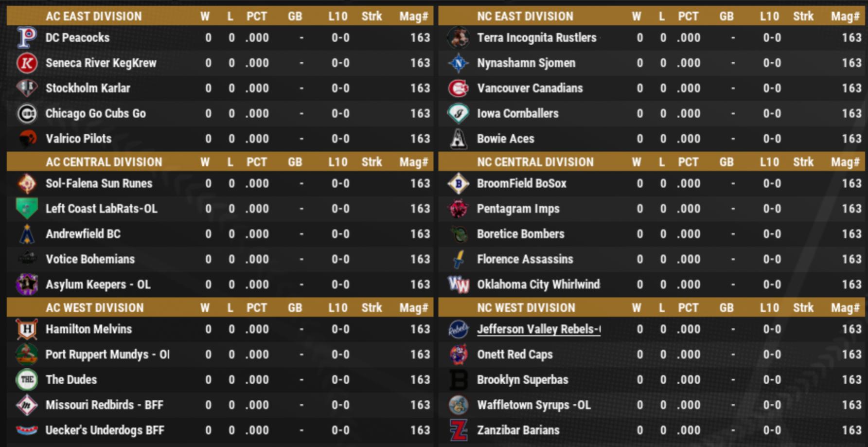The height and width of the screenshot is (447, 868).
Task: Click the NC Central Division header
Action: coord(535,162)
